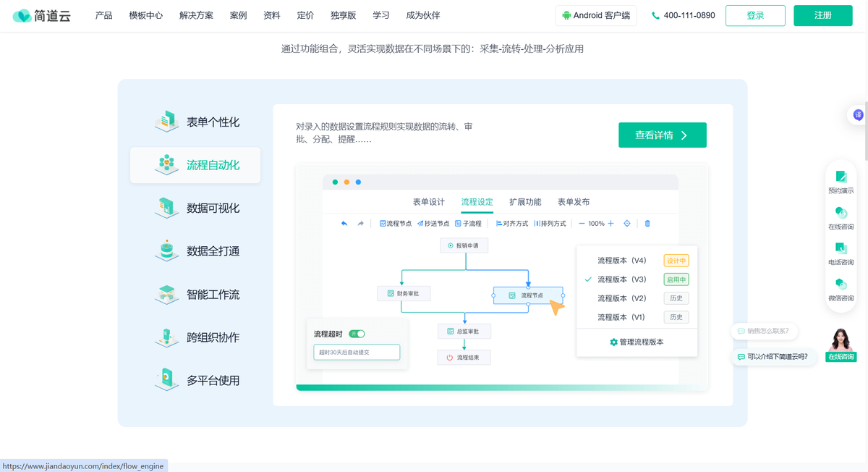Click the undo arrow in flow toolbar
The height and width of the screenshot is (472, 868).
point(344,224)
